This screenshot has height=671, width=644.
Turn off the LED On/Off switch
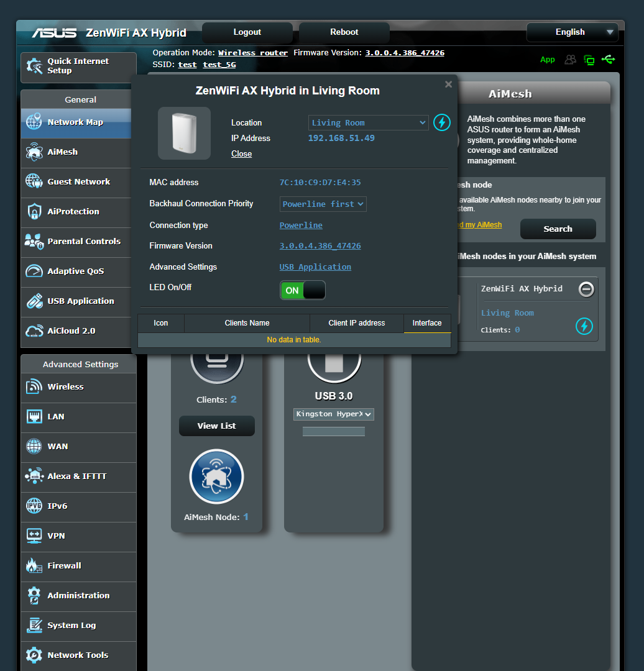[303, 290]
